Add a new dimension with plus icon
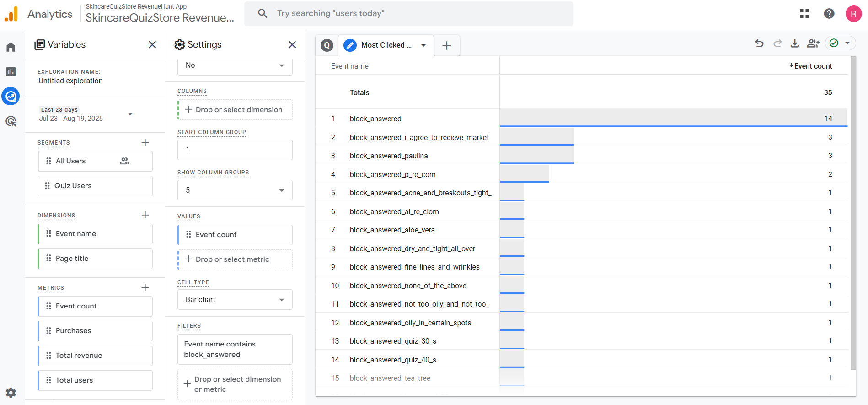 pos(145,215)
